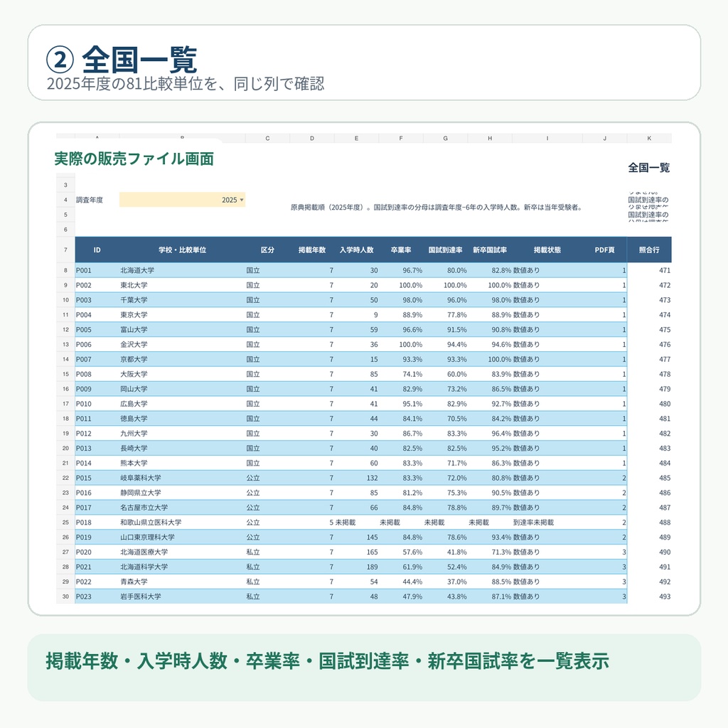Click cell 長崎大学
728x728 pixels.
(x=183, y=449)
